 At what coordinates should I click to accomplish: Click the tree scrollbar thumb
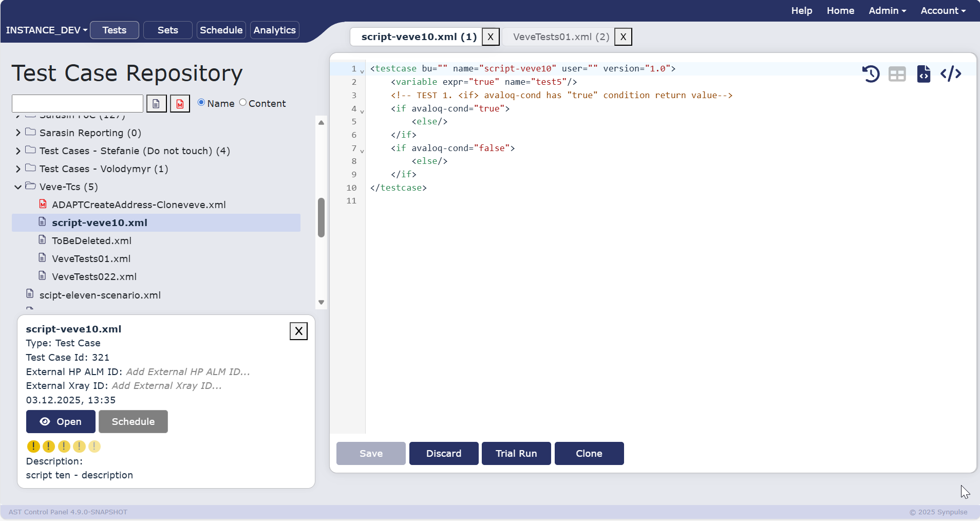pos(321,217)
